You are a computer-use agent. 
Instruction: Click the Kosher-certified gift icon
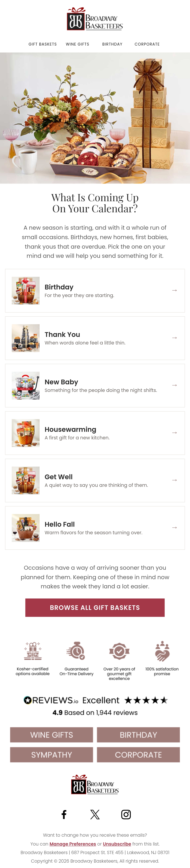coord(33,651)
